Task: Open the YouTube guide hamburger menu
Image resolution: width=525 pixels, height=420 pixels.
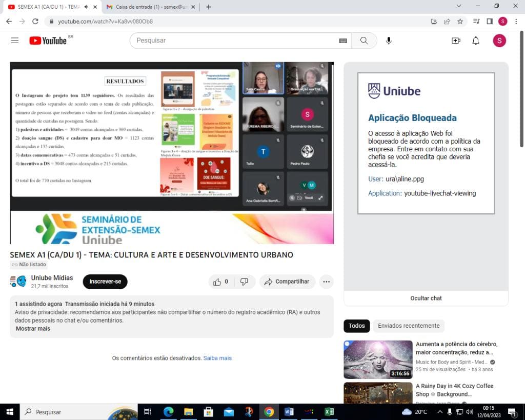Action: [15, 41]
